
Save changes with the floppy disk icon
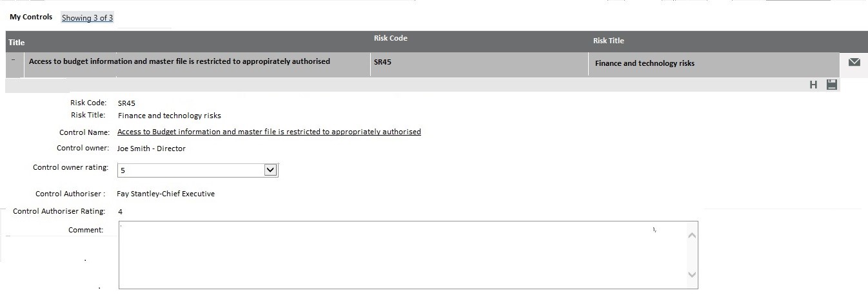point(832,85)
